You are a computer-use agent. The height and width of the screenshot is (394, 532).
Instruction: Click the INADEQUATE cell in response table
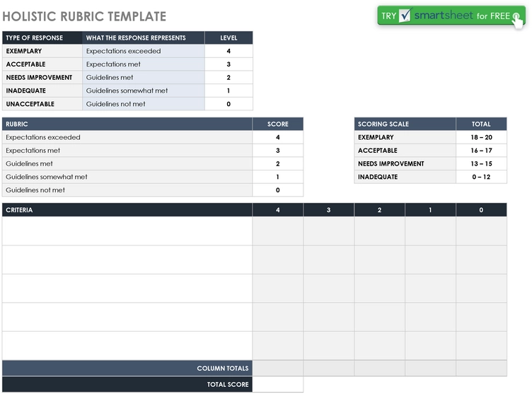42,91
